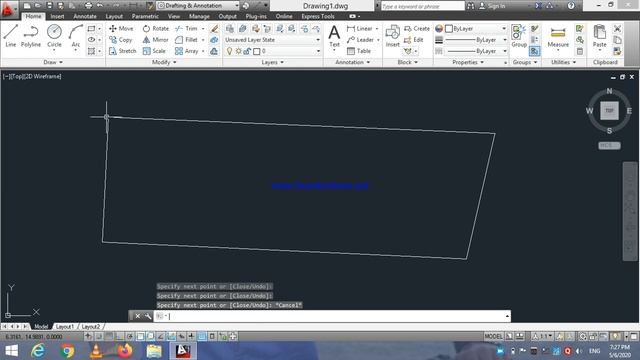Click Edit block
The image size is (640, 360).
pyautogui.click(x=413, y=40)
